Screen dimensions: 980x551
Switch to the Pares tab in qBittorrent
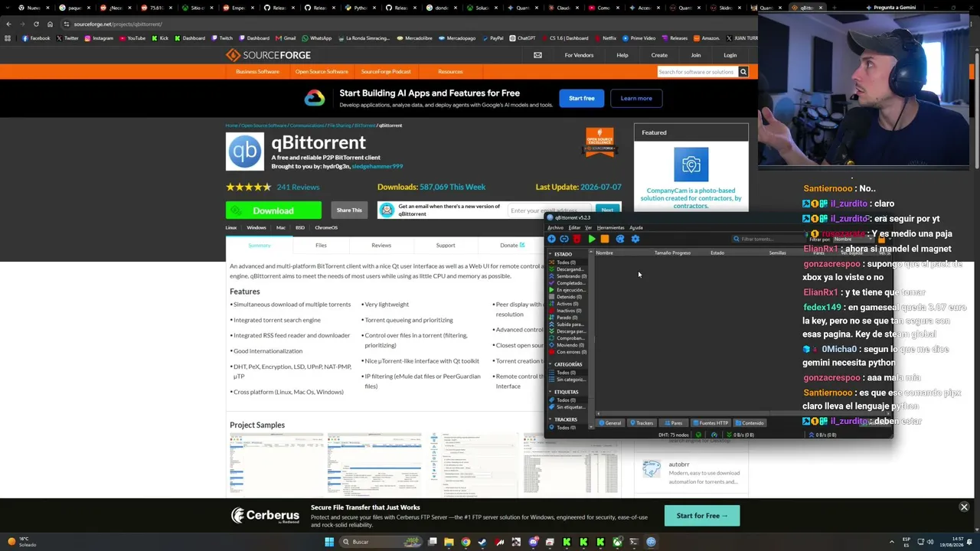tap(673, 423)
